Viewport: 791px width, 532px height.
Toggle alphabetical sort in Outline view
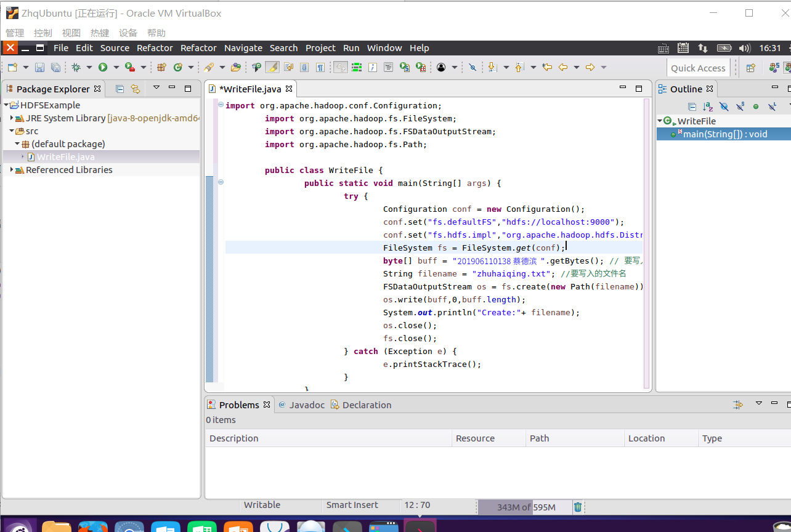coord(708,107)
